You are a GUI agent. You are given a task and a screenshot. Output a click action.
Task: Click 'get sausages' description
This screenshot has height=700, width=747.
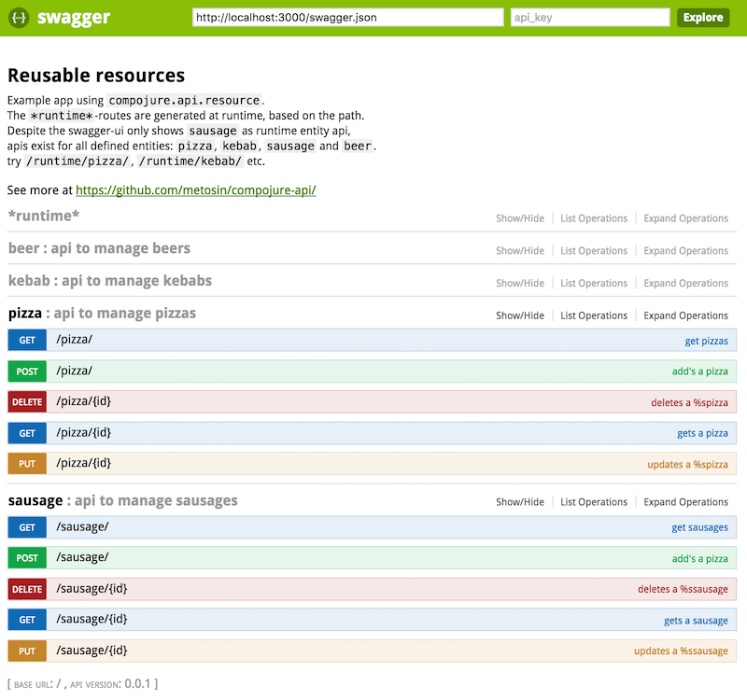[699, 527]
